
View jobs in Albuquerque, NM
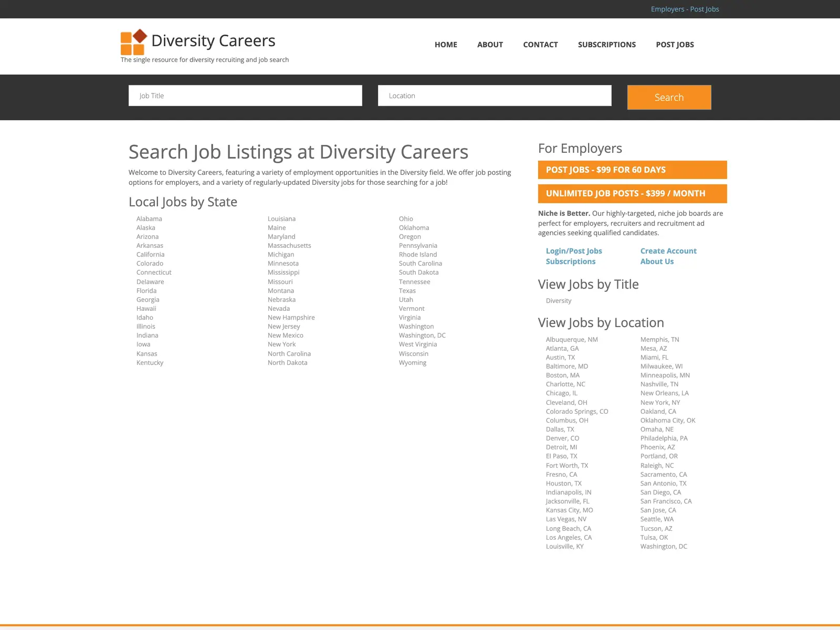[x=572, y=340]
